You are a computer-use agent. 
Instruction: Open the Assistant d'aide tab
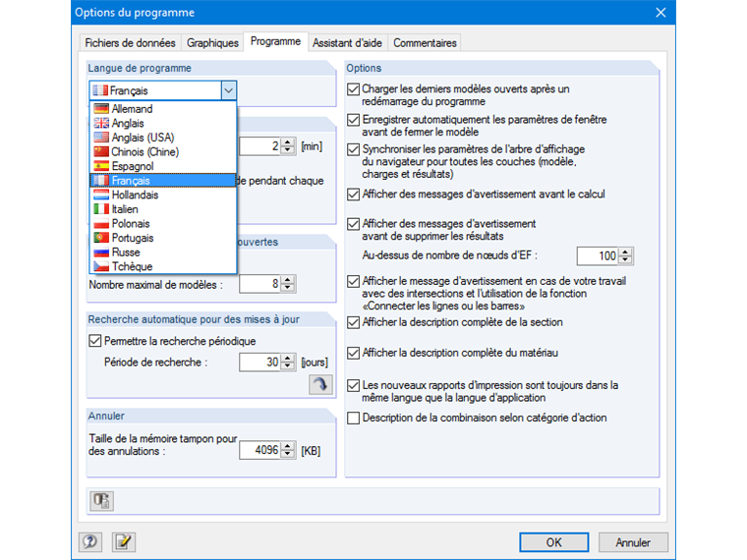click(x=347, y=43)
